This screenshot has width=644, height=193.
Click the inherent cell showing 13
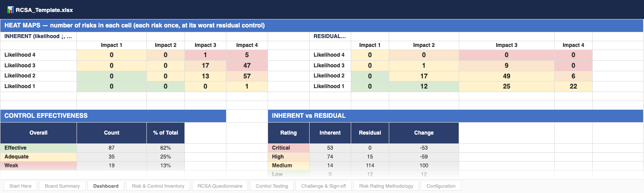205,76
